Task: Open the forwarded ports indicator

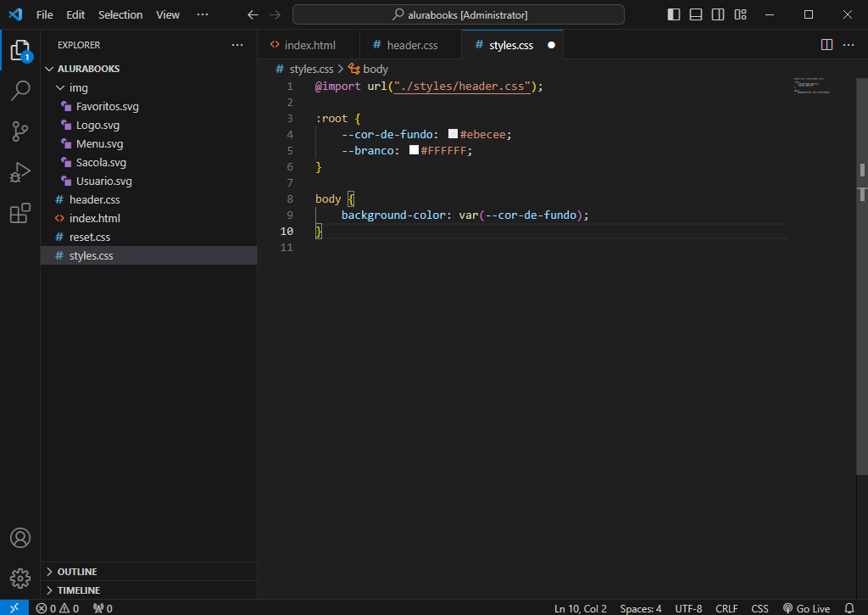Action: [103, 608]
